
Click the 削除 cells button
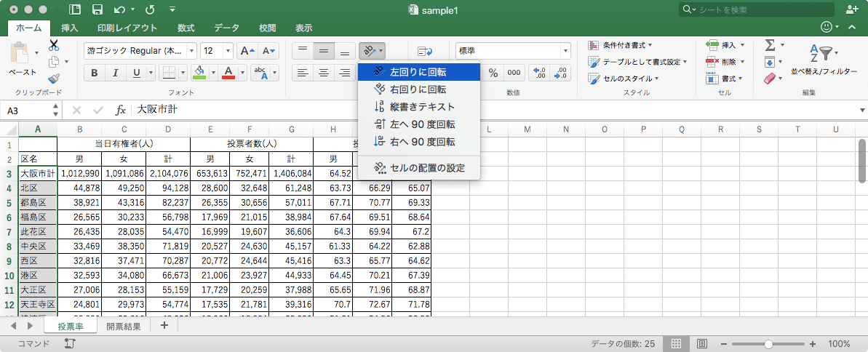[725, 61]
